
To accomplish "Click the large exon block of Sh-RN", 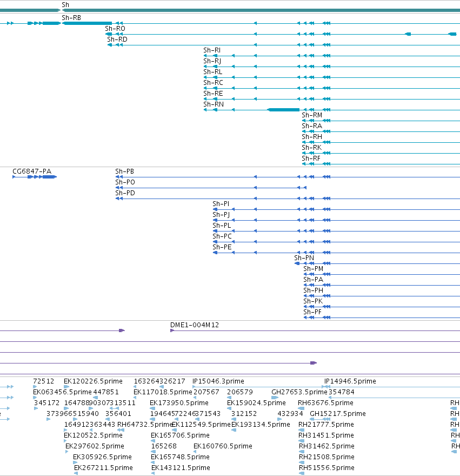I will pos(283,110).
